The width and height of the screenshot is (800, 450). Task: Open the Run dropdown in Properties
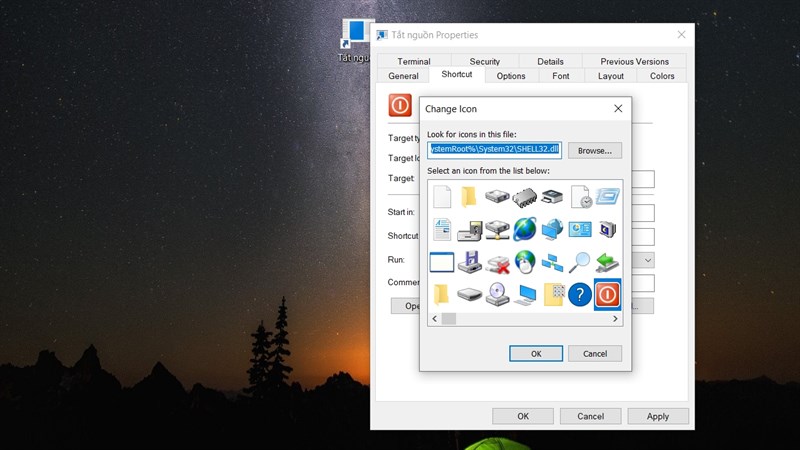click(647, 260)
